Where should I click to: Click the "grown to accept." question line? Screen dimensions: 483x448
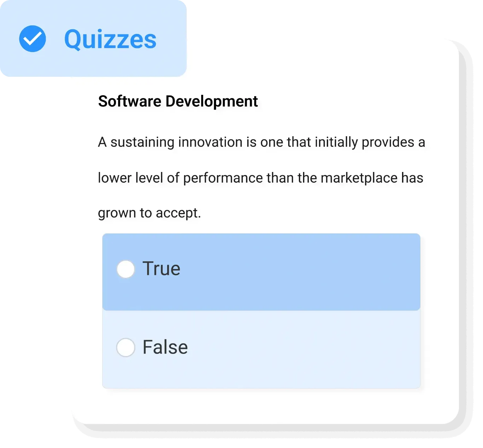click(149, 213)
